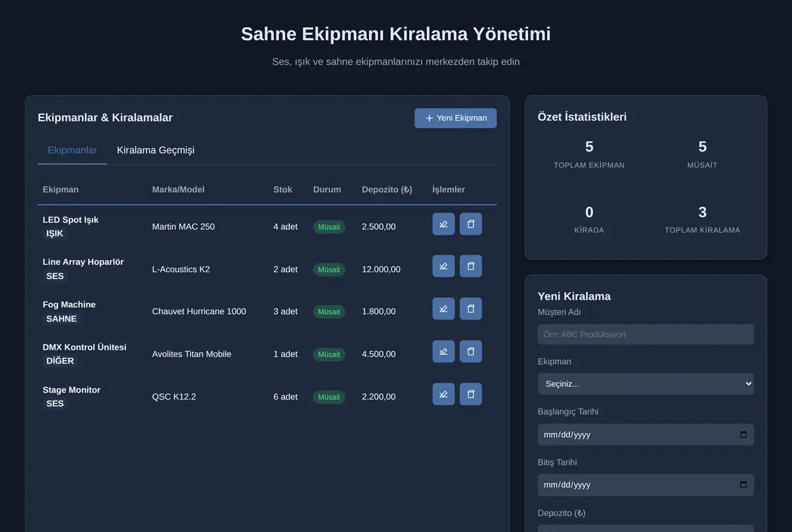Focus the Müşteri Adı input field
The width and height of the screenshot is (792, 532).
(645, 334)
